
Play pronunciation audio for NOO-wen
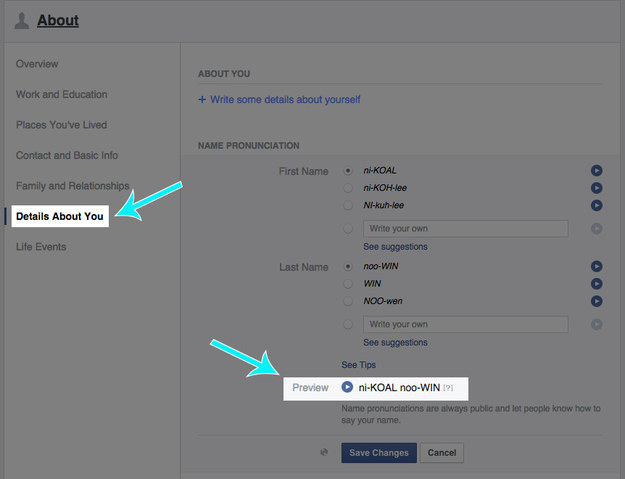click(x=596, y=301)
